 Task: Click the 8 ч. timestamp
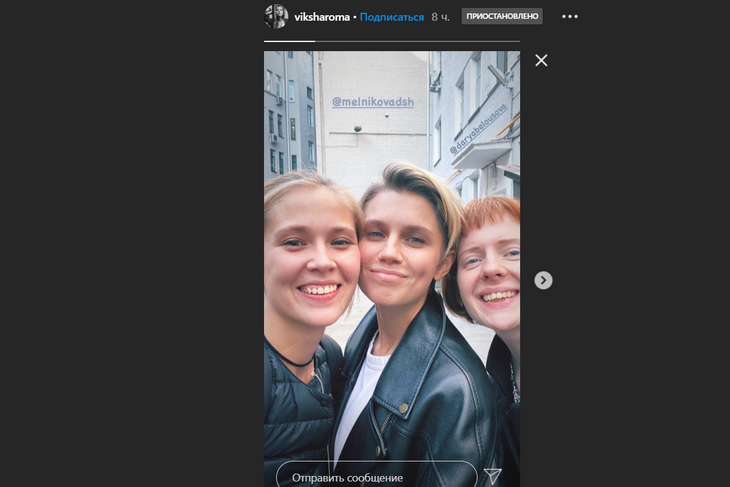click(441, 17)
